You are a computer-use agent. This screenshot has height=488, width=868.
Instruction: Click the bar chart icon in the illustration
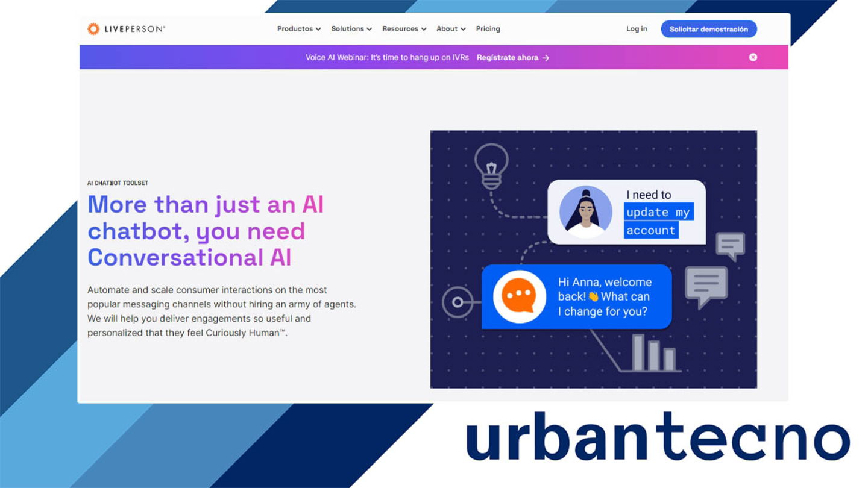pos(655,353)
